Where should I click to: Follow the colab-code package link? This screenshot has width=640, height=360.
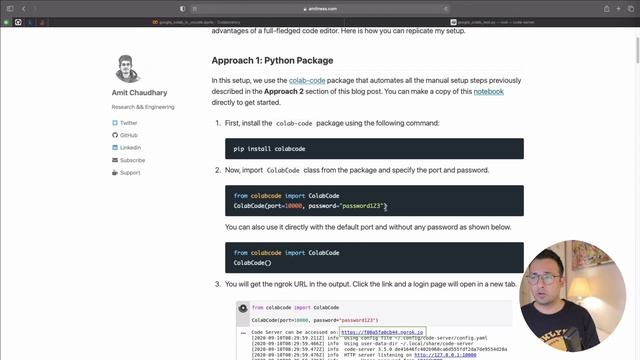point(307,80)
